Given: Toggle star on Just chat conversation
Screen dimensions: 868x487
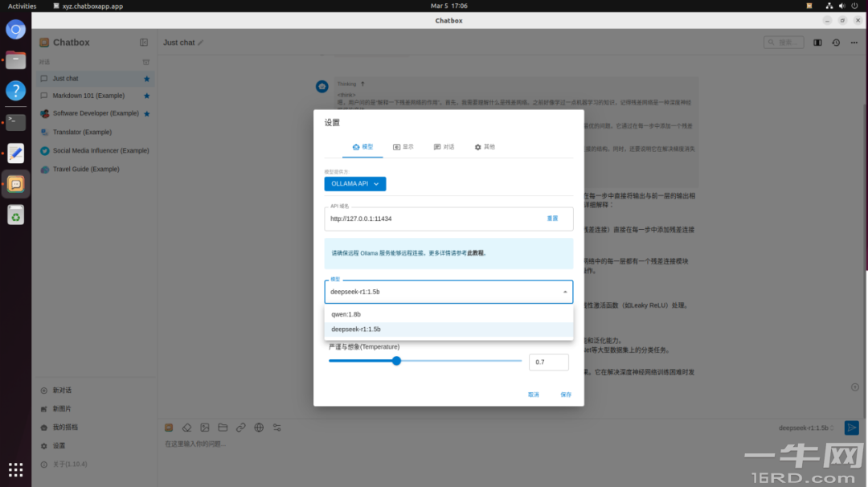Looking at the screenshot, I should click(147, 79).
